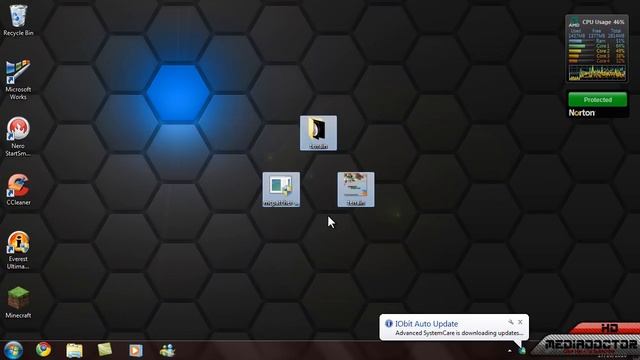This screenshot has width=640, height=360.
Task: Click the IObit balloon info icon
Action: 389,324
